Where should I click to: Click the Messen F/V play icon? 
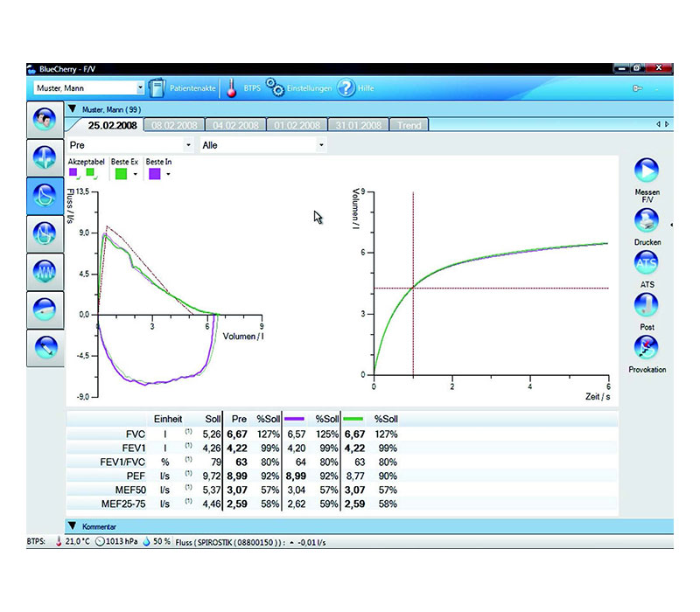pyautogui.click(x=646, y=170)
